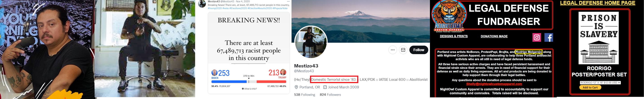The image size is (644, 99).
Task: View the 824 Followers list
Action: [x=330, y=94]
